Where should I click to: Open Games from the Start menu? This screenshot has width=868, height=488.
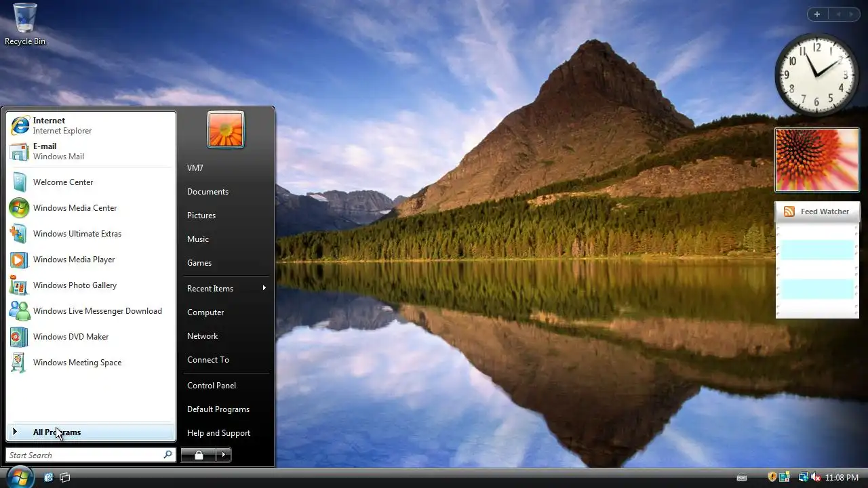226,263
